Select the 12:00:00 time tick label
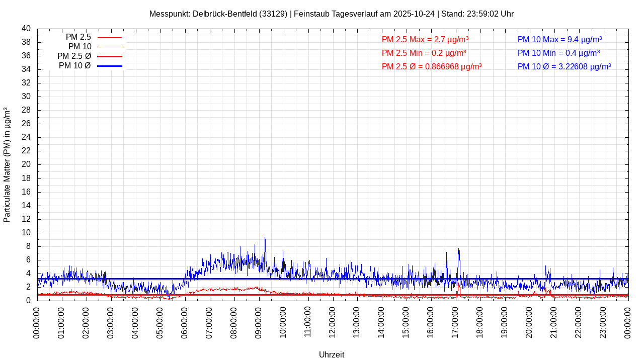 333,322
